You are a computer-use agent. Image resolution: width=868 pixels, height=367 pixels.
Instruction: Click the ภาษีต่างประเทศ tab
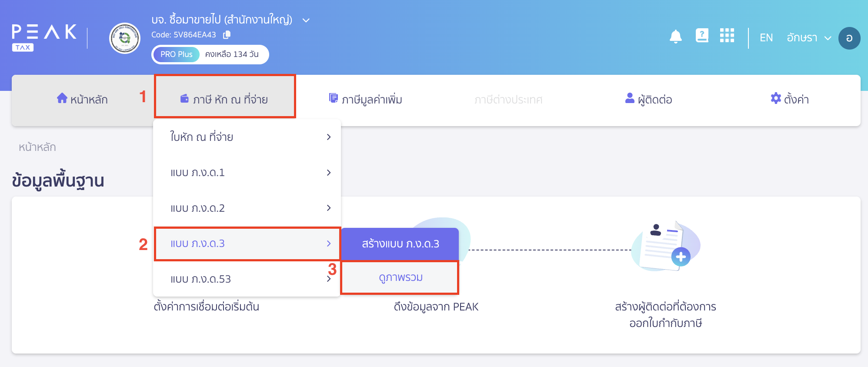tap(508, 100)
